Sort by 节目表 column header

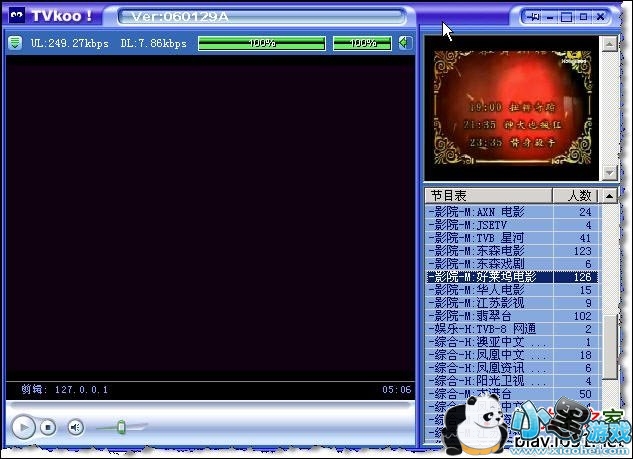coord(488,196)
